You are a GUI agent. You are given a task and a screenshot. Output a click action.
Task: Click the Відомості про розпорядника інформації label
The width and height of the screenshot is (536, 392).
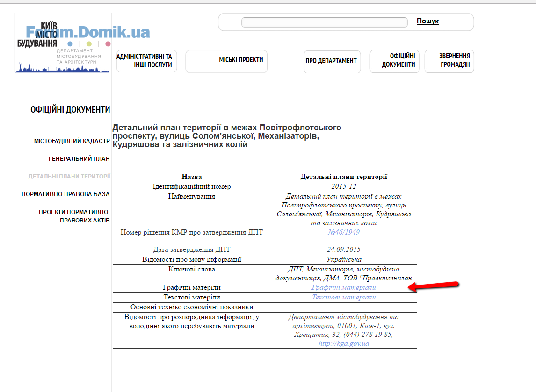pyautogui.click(x=192, y=321)
